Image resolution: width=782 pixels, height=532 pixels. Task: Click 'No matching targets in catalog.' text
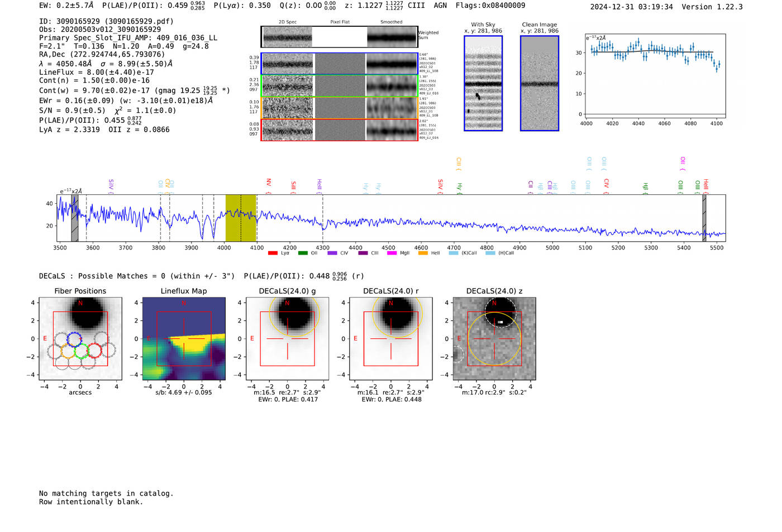click(106, 493)
